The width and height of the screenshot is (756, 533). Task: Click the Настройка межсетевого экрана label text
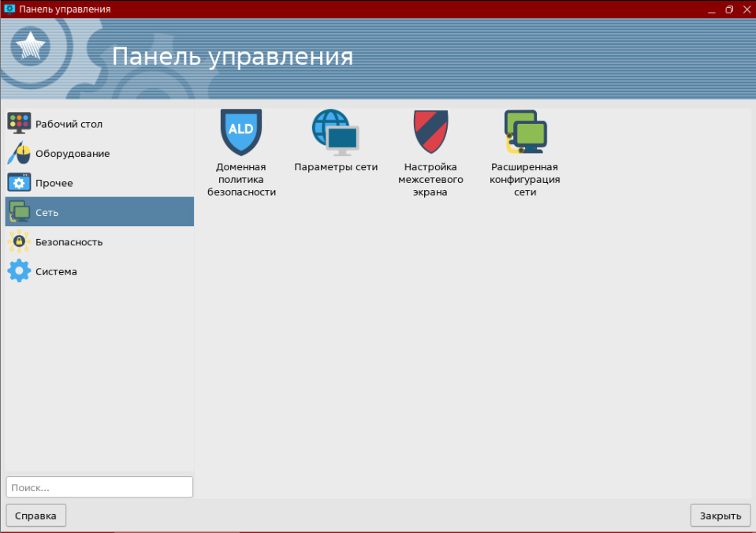click(430, 180)
